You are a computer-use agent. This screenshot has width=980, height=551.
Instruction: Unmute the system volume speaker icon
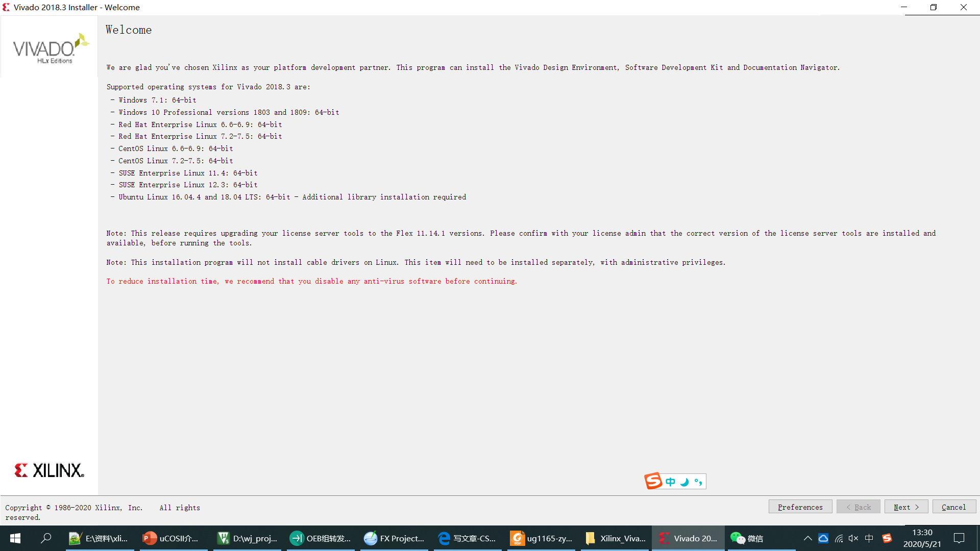point(853,538)
